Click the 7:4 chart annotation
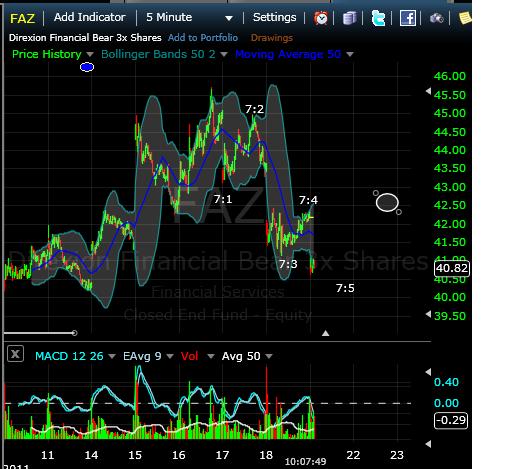 [x=308, y=200]
